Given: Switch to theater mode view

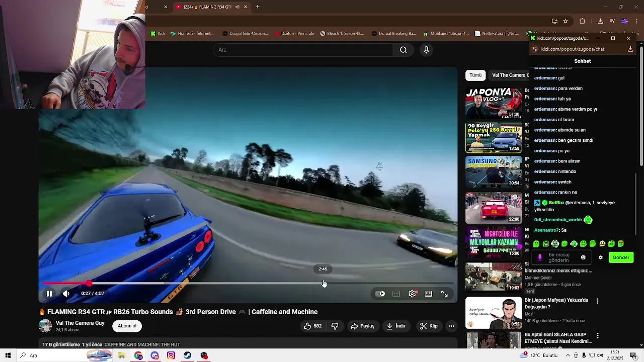Looking at the screenshot, I should click(428, 294).
